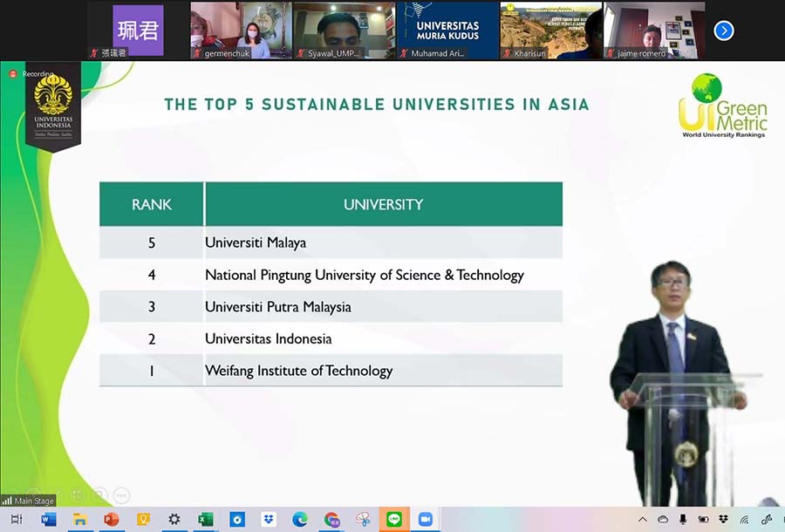Open network Wi-Fi icon in system tray
This screenshot has height=532, width=785.
(x=745, y=520)
